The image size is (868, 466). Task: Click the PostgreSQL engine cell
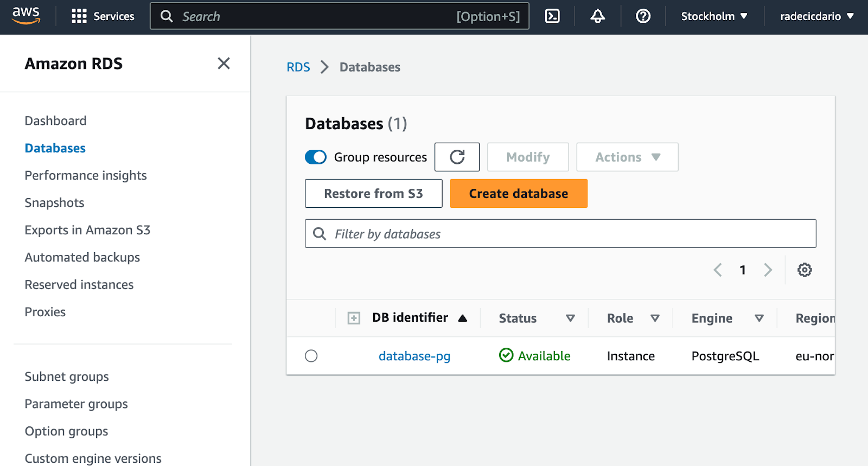pos(725,356)
